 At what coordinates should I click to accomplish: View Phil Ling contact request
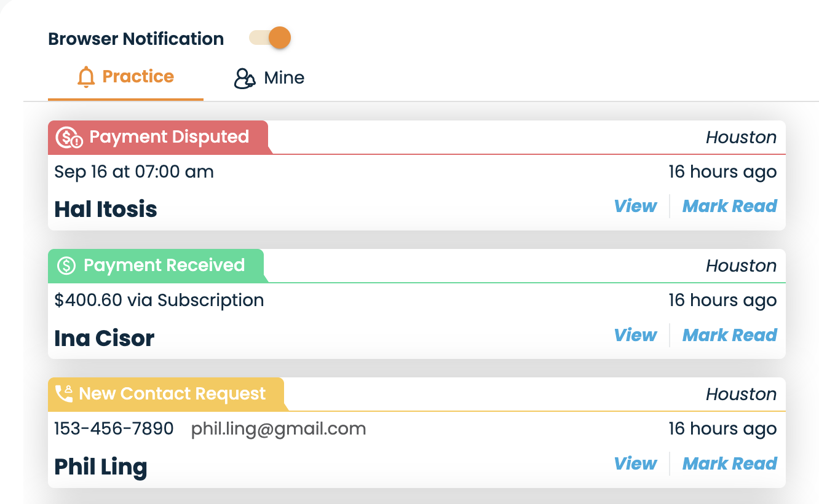635,463
